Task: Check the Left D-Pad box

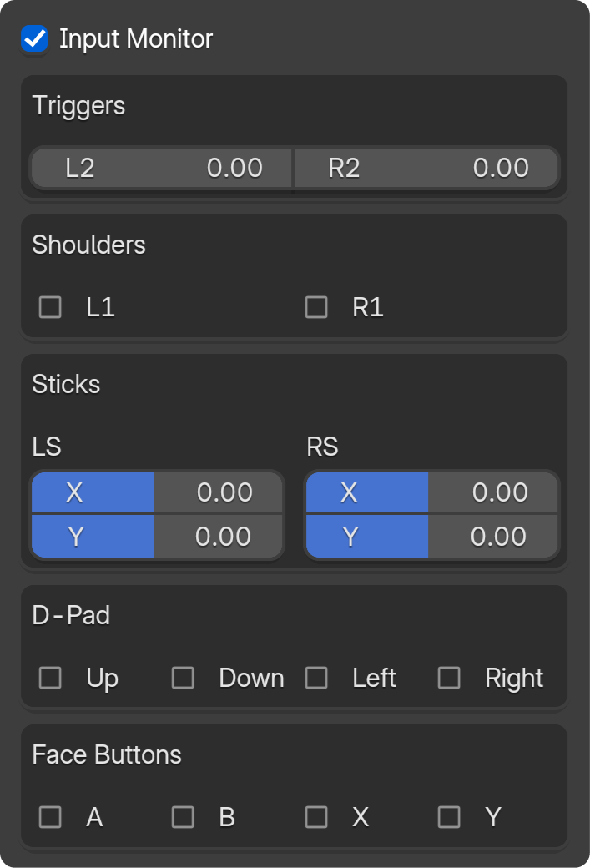Action: click(316, 678)
